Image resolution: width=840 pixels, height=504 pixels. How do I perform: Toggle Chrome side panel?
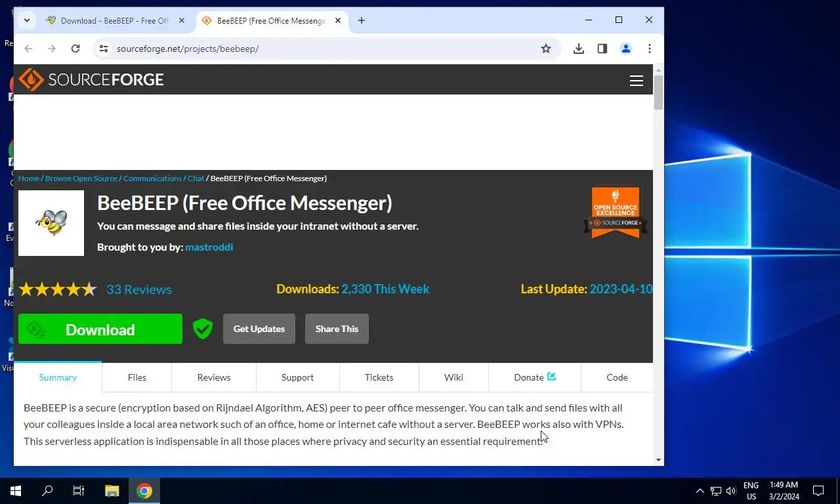(x=602, y=49)
